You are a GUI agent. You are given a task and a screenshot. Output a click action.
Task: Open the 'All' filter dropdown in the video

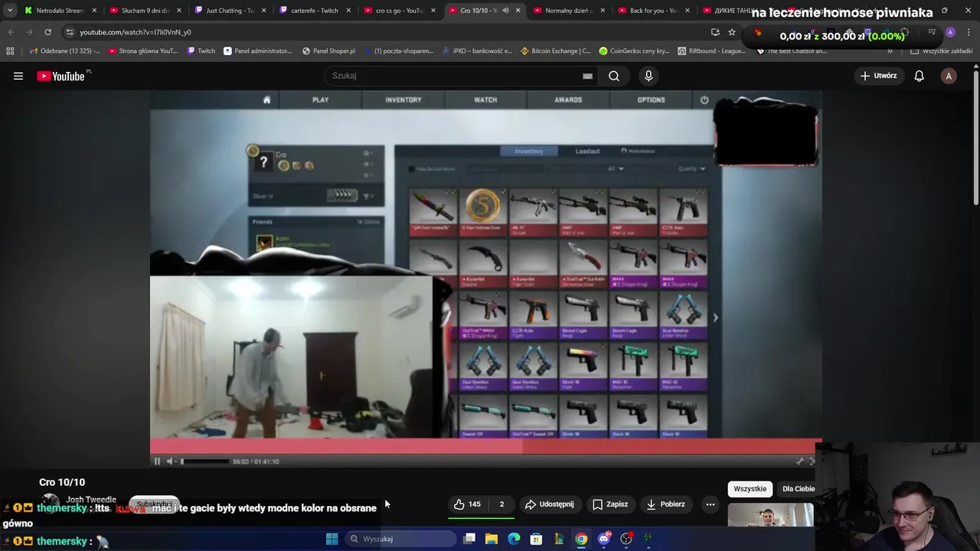(615, 168)
